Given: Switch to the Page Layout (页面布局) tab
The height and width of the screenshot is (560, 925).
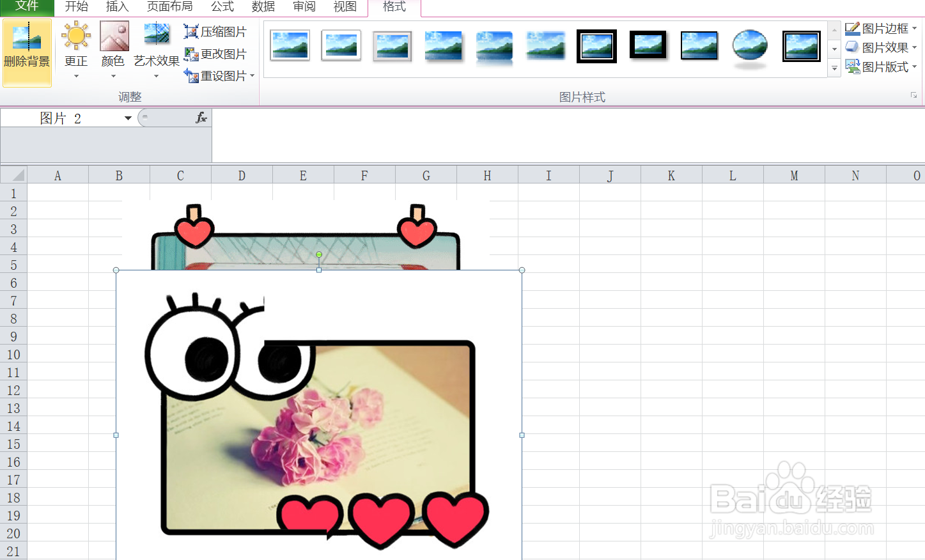Looking at the screenshot, I should click(169, 7).
